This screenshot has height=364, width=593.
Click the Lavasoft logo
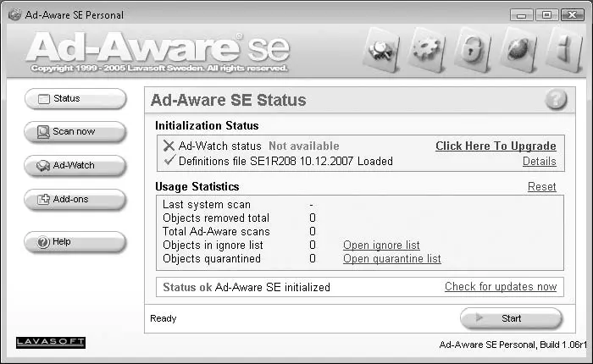pyautogui.click(x=51, y=343)
